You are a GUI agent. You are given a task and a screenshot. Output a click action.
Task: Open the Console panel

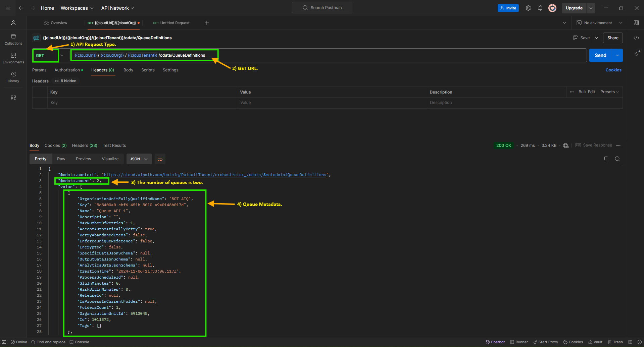coord(80,342)
